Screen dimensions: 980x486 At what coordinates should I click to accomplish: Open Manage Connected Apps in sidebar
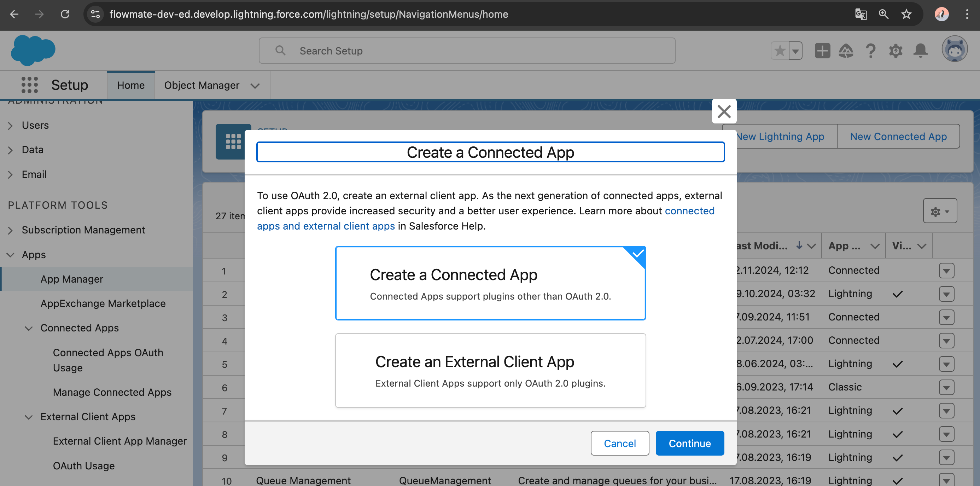click(x=112, y=392)
